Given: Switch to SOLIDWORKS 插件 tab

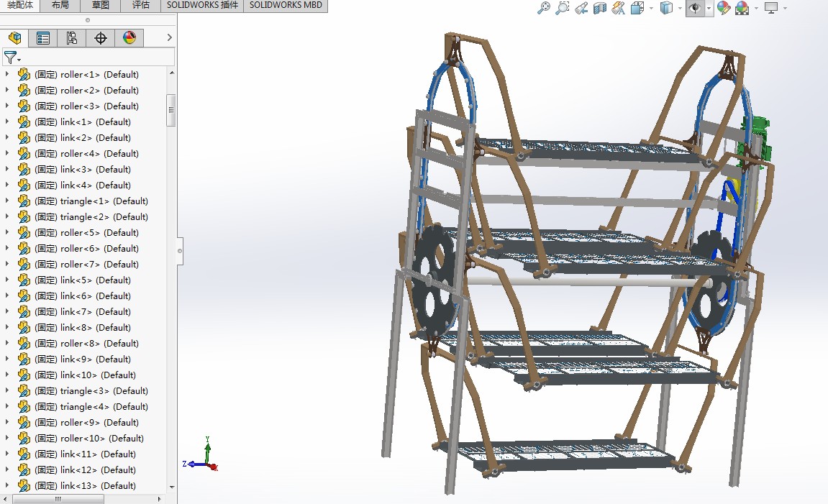Looking at the screenshot, I should (202, 5).
